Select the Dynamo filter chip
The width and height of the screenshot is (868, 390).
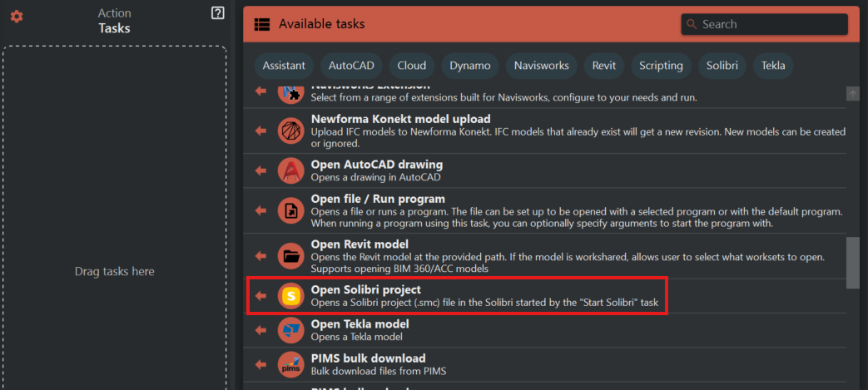click(x=470, y=66)
